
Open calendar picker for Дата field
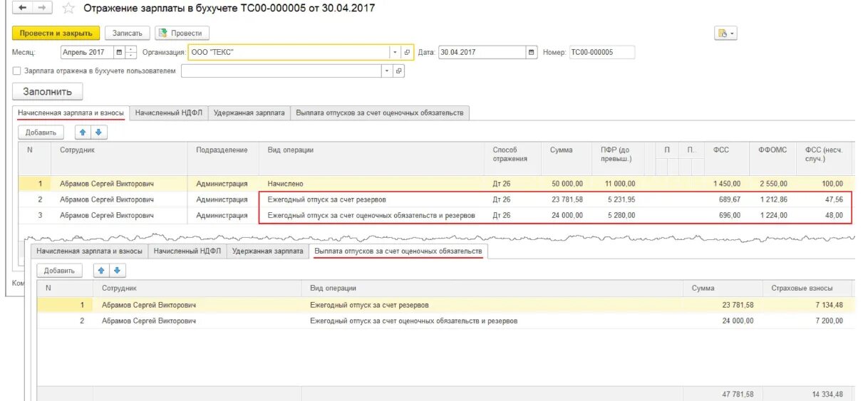[532, 52]
